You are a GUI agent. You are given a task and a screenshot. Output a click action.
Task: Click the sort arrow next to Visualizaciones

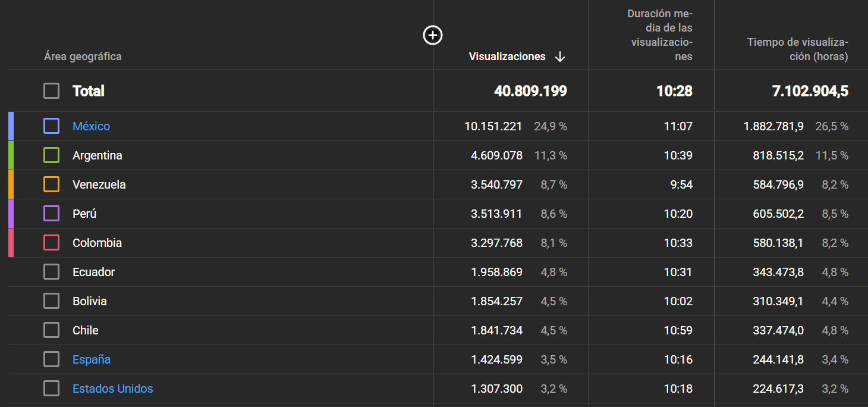click(x=559, y=57)
